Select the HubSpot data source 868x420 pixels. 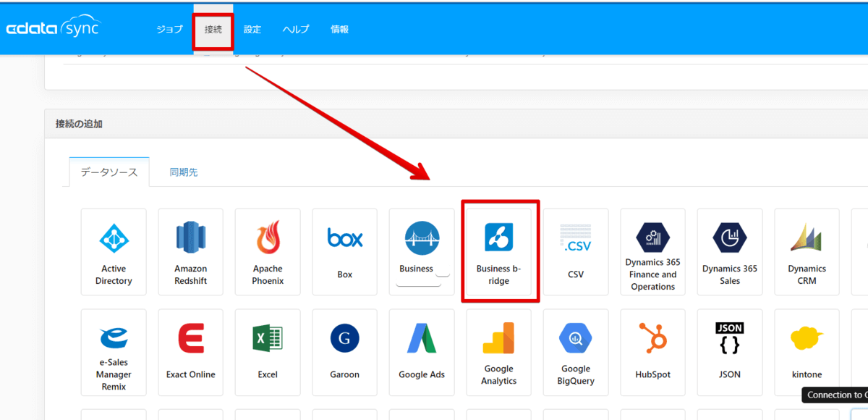point(652,353)
